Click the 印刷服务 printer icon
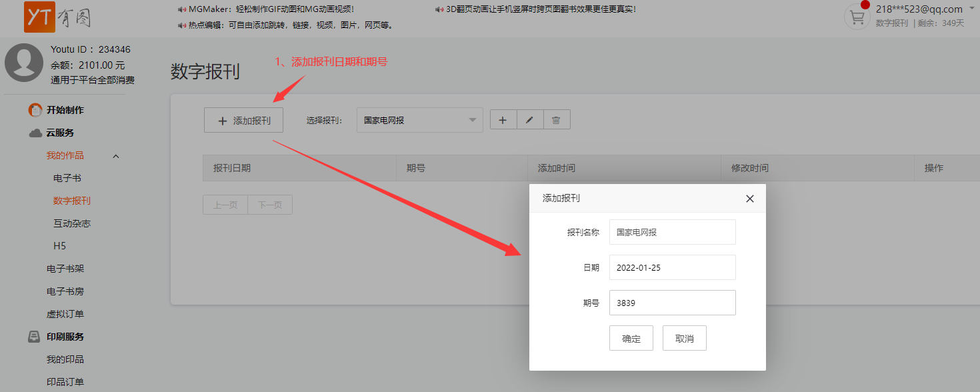980x392 pixels. click(35, 337)
